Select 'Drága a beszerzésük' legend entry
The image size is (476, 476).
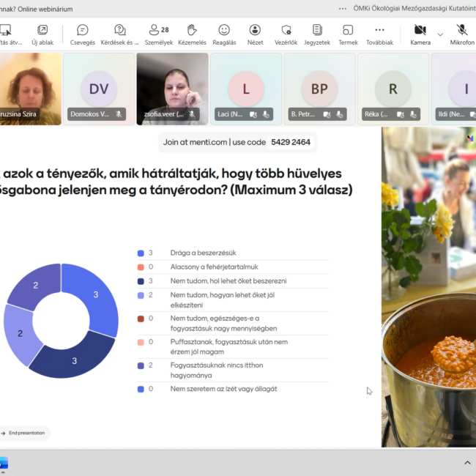tap(203, 253)
